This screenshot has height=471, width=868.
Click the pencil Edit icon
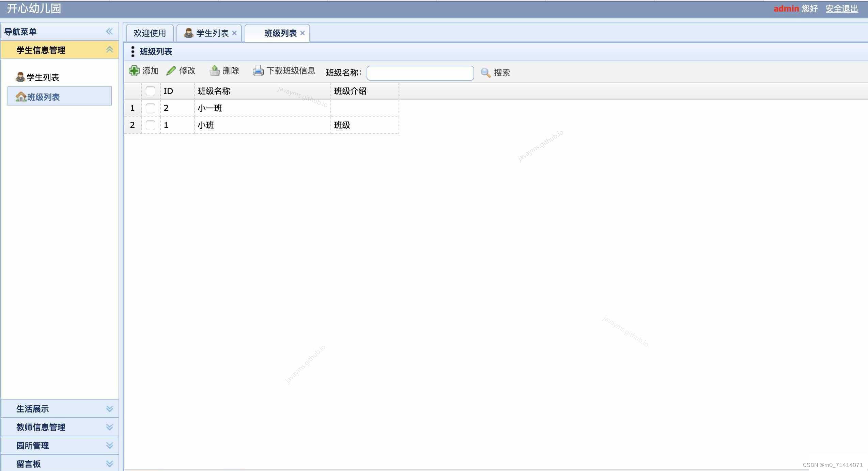[x=171, y=71]
